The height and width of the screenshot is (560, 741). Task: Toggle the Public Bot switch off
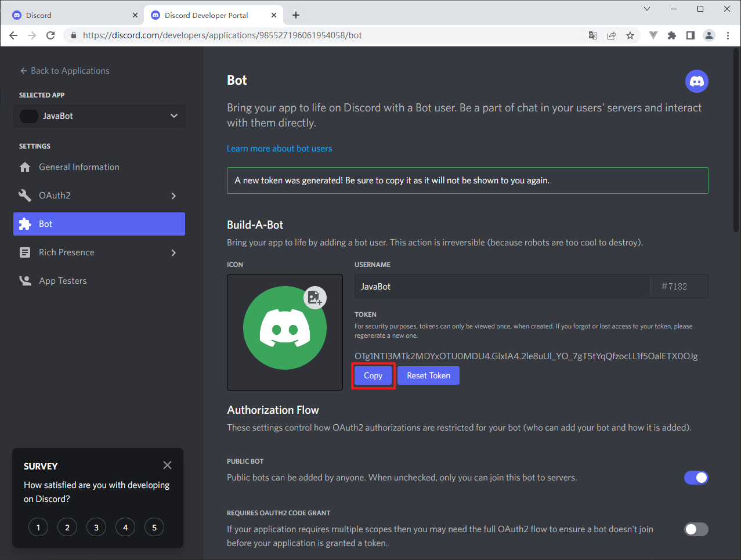pyautogui.click(x=696, y=478)
